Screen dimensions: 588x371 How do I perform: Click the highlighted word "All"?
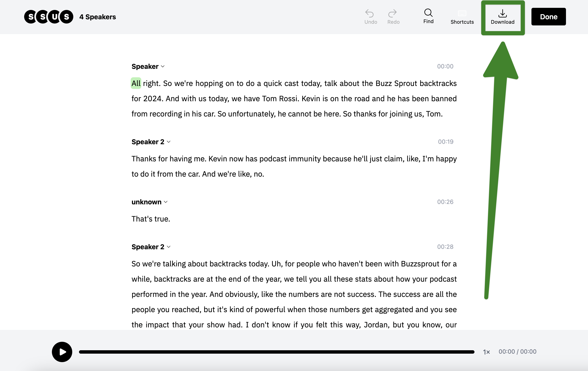pyautogui.click(x=136, y=83)
